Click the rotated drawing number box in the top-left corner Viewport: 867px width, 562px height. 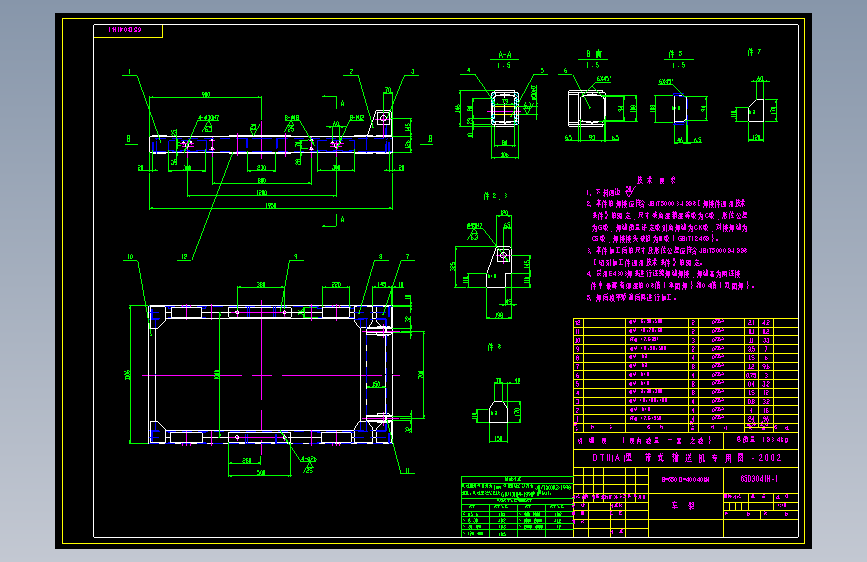[x=128, y=30]
